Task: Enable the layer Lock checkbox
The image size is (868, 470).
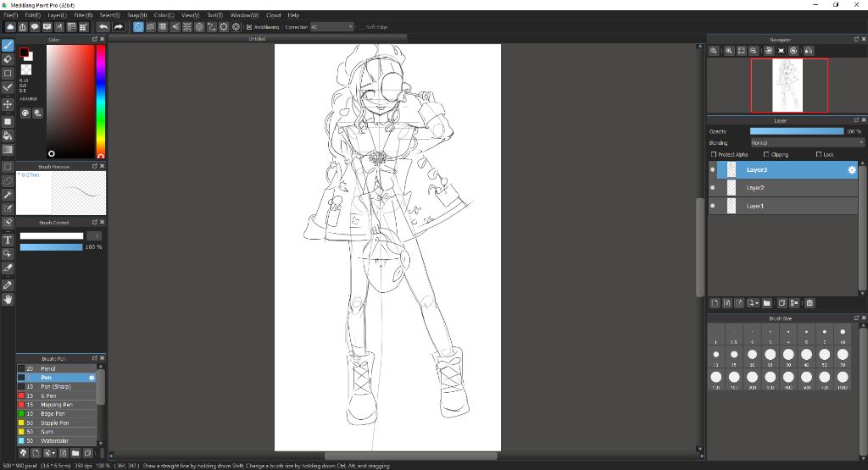Action: (x=819, y=154)
